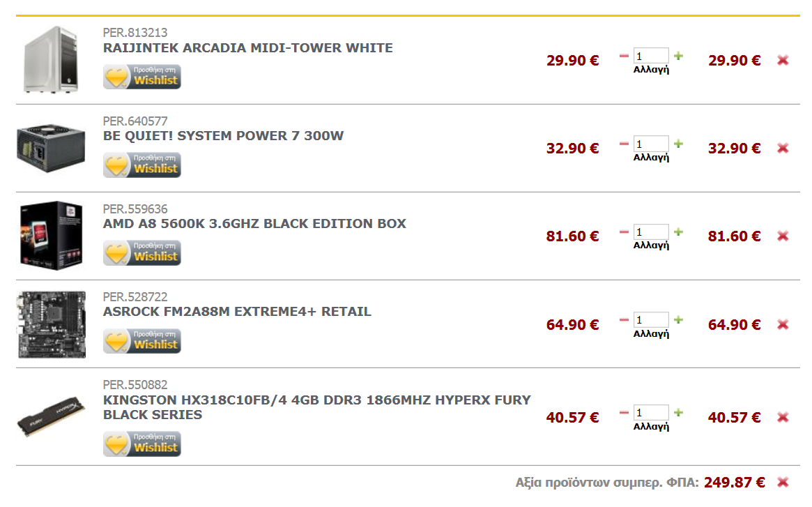This screenshot has height=507, width=812.
Task: Remove Kingston HyperX Fury RAM from cart
Action: click(783, 417)
